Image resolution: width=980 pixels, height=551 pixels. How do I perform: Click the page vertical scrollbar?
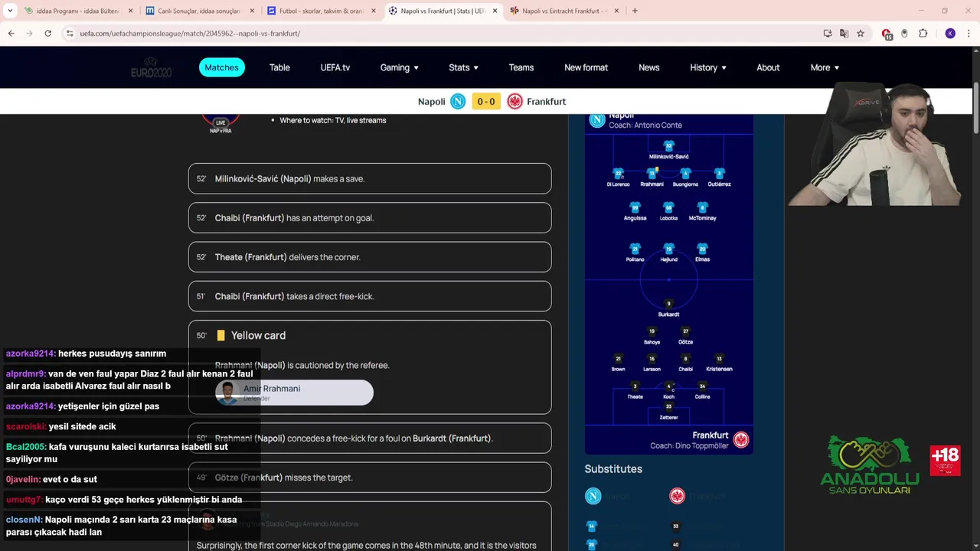(x=975, y=107)
